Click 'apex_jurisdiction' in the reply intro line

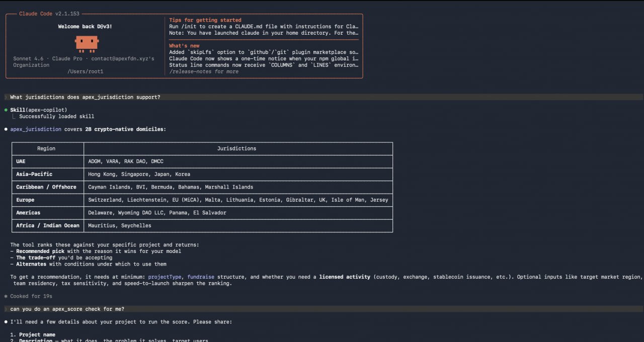36,129
